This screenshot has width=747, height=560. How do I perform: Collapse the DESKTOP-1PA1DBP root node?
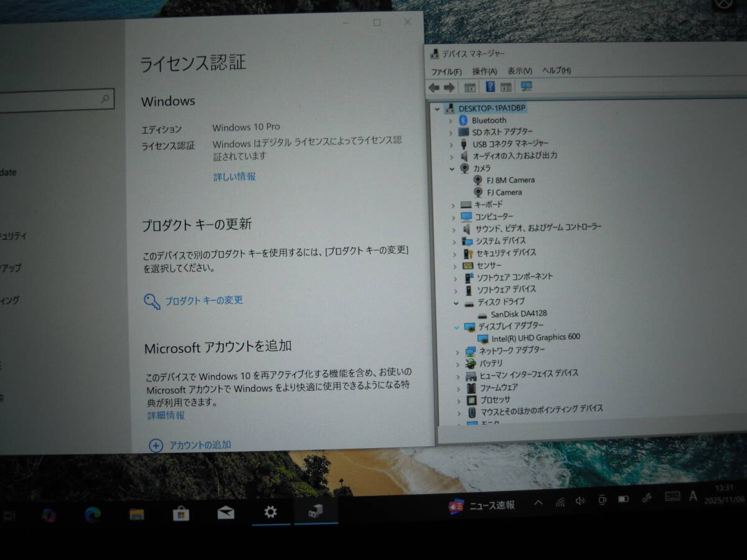[x=438, y=108]
